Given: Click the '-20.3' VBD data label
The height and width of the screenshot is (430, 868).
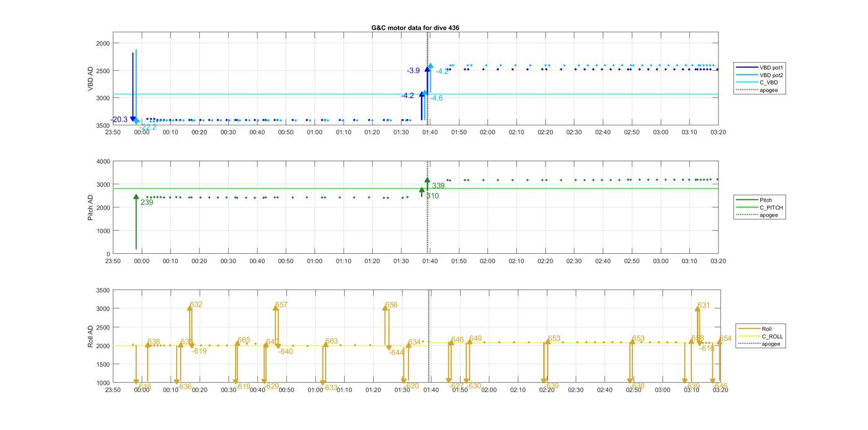Looking at the screenshot, I should [119, 120].
